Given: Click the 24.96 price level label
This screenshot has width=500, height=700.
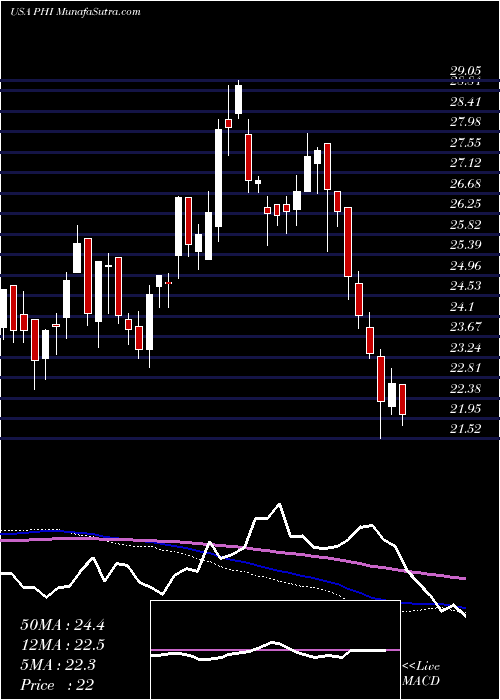Looking at the screenshot, I should pyautogui.click(x=465, y=266).
